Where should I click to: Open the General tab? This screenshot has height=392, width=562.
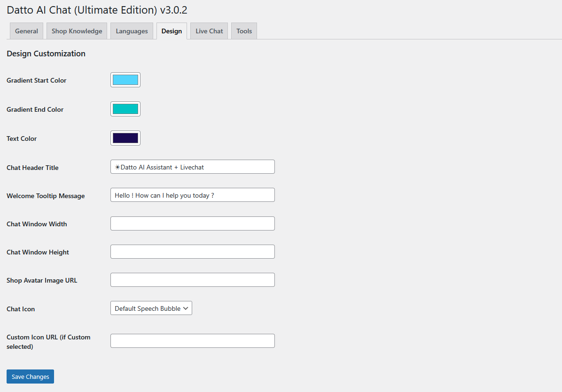pyautogui.click(x=26, y=31)
